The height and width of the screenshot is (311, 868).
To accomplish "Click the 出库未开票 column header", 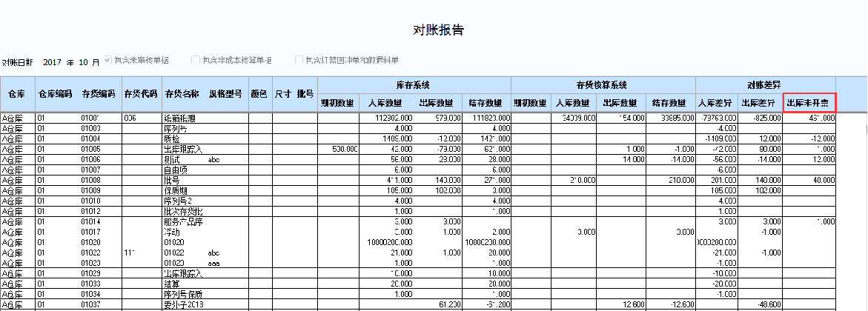I will pos(809,103).
